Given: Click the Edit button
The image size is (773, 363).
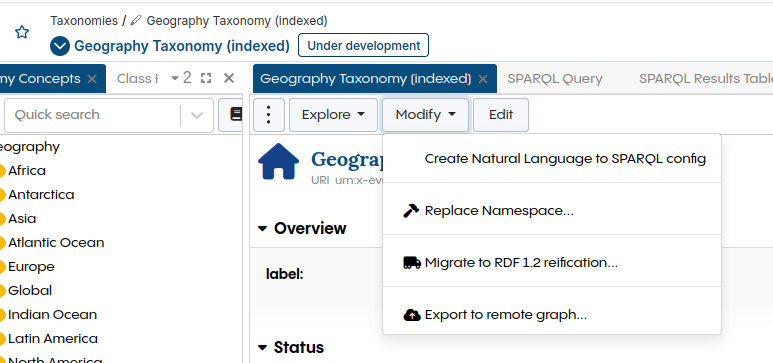Looking at the screenshot, I should coord(501,115).
